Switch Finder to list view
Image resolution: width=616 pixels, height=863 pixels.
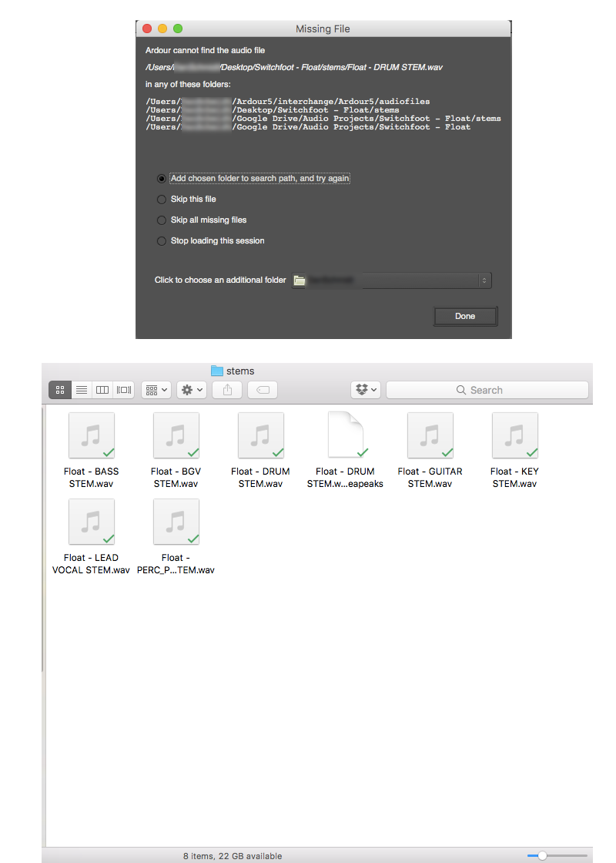pyautogui.click(x=82, y=390)
